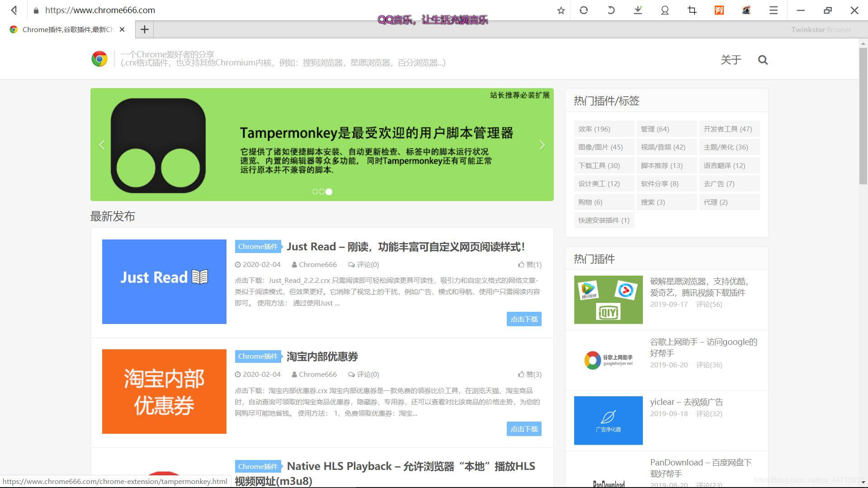Select the third carousel indicator dot
The image size is (868, 488).
click(x=329, y=192)
